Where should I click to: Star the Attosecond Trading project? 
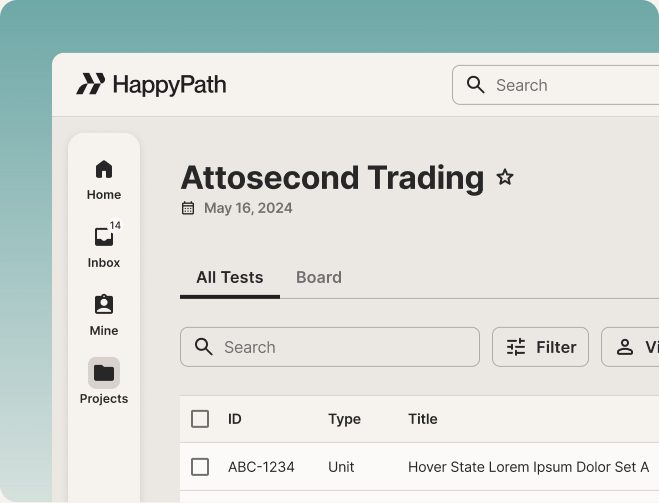coord(505,177)
